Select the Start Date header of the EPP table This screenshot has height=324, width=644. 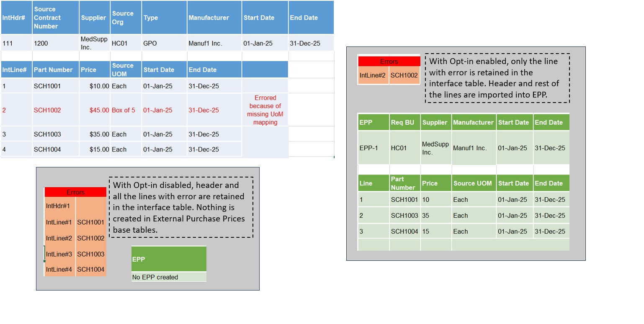pos(514,122)
